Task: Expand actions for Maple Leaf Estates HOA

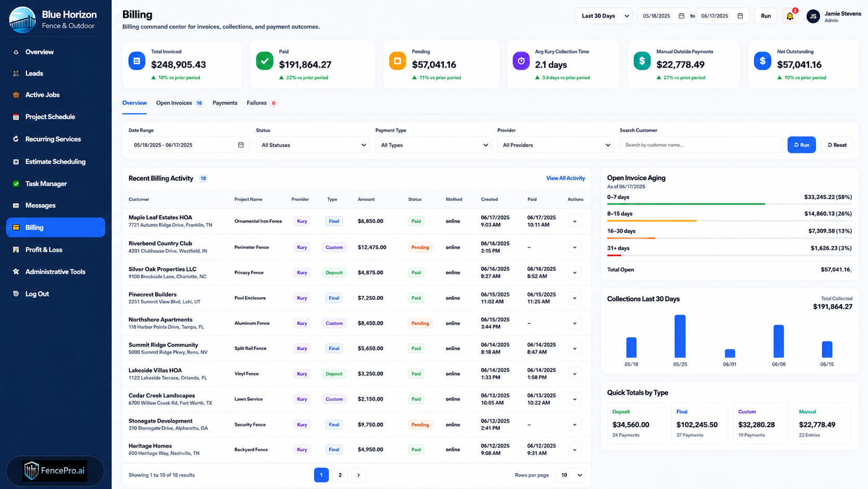Action: tap(575, 221)
